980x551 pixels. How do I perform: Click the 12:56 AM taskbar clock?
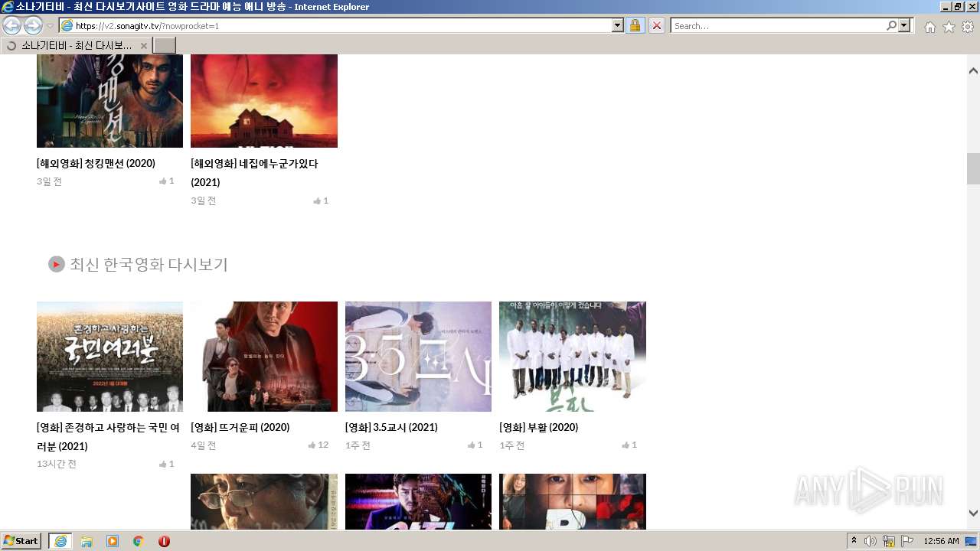coord(941,541)
